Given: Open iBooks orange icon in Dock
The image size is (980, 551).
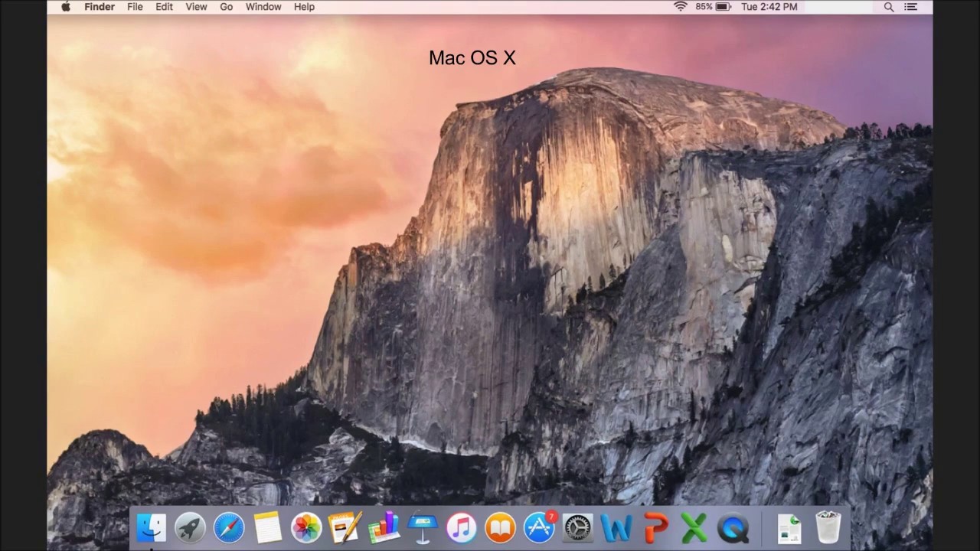Looking at the screenshot, I should point(500,528).
